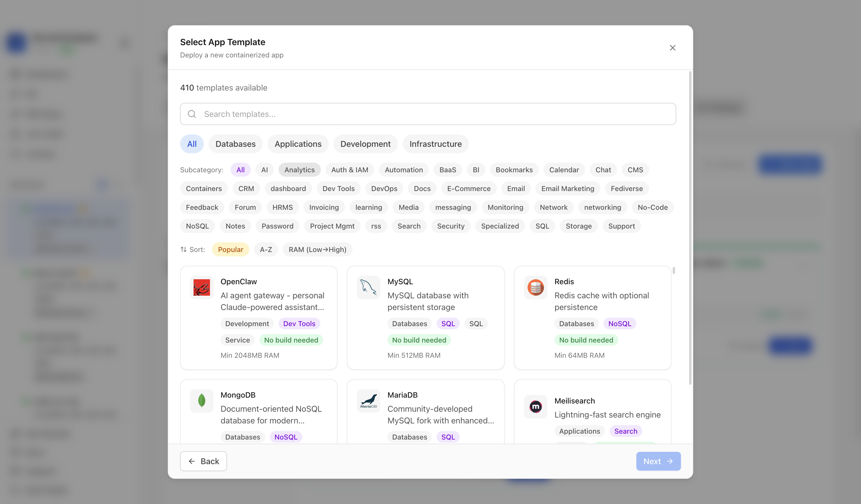Click the '410 templates available' text
Viewport: 861px width, 504px height.
(223, 88)
